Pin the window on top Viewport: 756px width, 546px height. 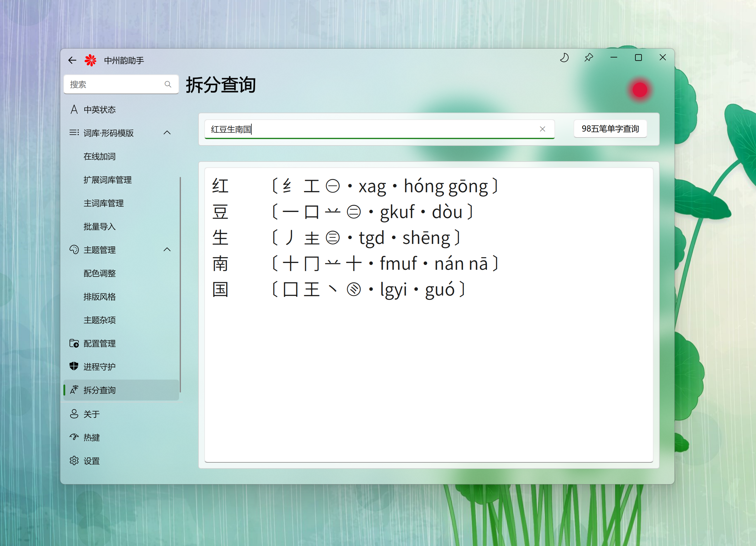coord(589,58)
